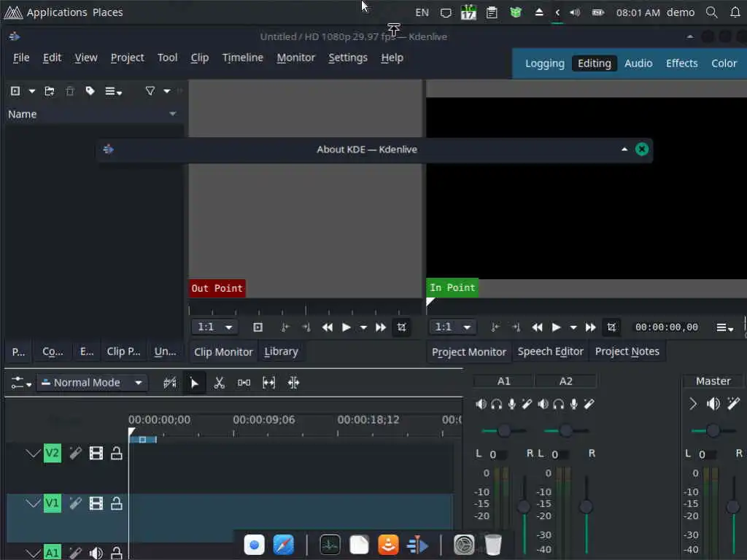747x560 pixels.
Task: Switch to Effects workspace layout
Action: click(682, 63)
